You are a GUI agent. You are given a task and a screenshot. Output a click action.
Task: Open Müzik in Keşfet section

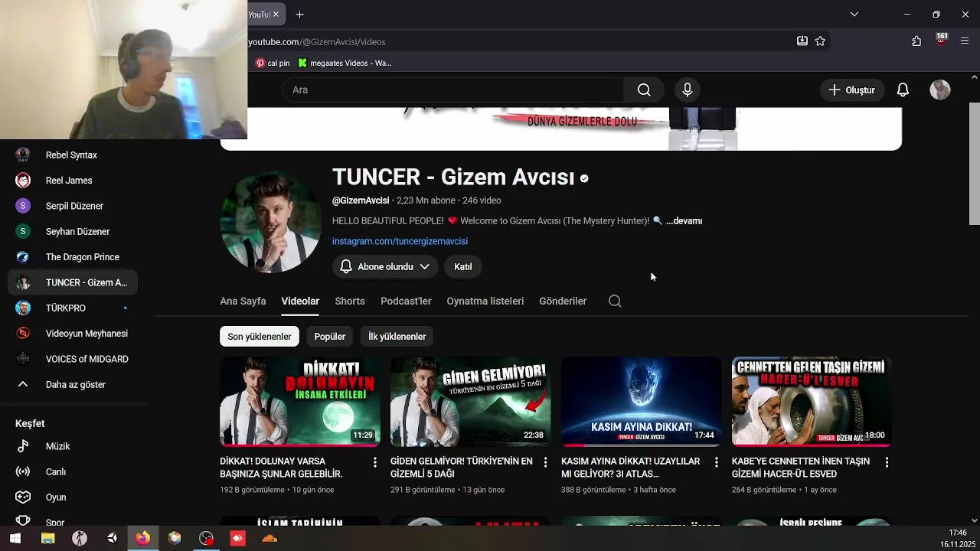coord(73,446)
